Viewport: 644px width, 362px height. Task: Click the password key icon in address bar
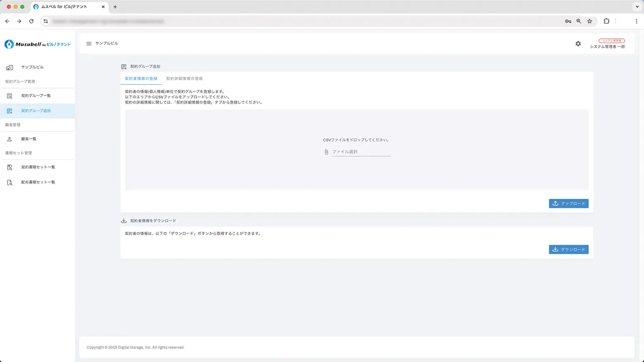coord(568,21)
